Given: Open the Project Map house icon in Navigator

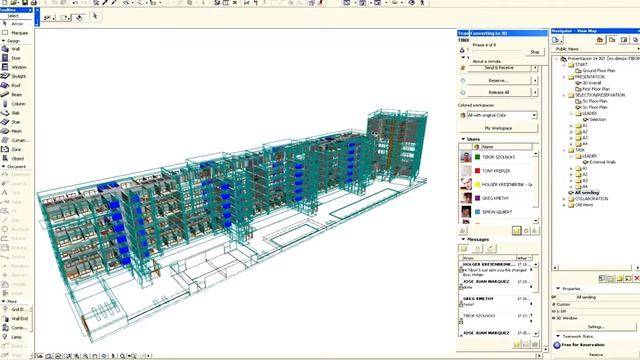Looking at the screenshot, I should (x=600, y=40).
